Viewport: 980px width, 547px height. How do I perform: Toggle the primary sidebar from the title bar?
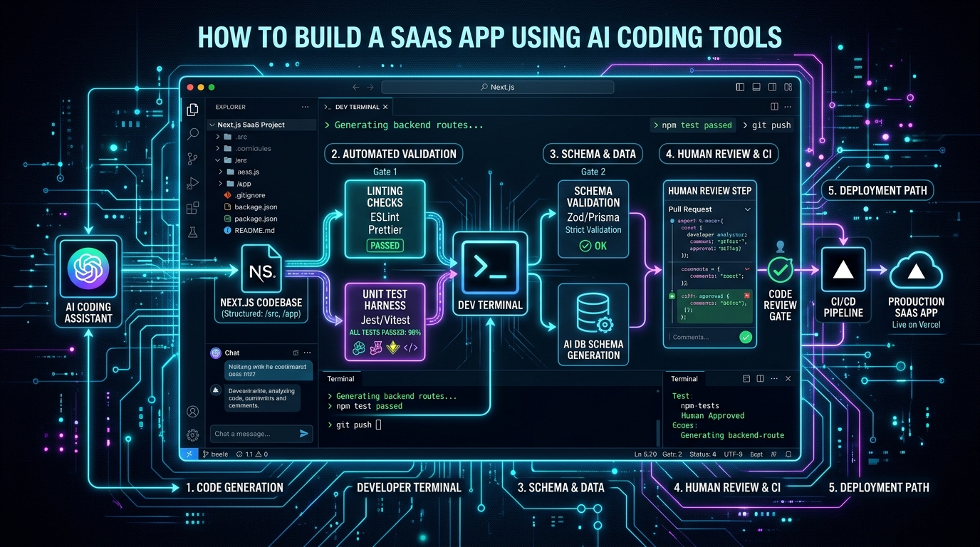[x=739, y=87]
